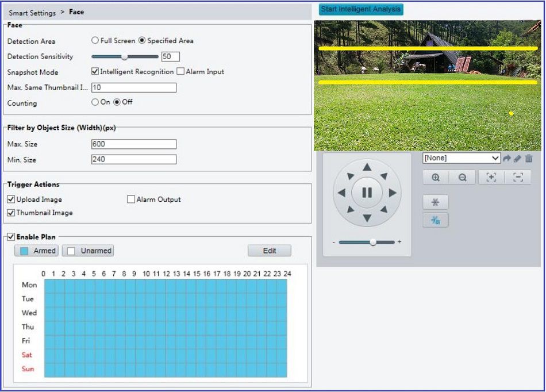Toggle Thumbnail Image checkbox
The width and height of the screenshot is (546, 392).
pyautogui.click(x=11, y=213)
